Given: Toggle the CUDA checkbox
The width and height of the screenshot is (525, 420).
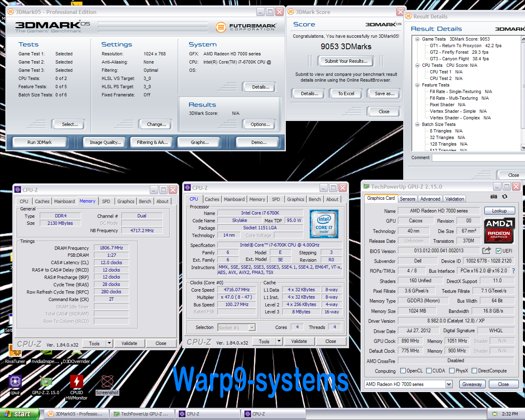Looking at the screenshot, I should [429, 371].
